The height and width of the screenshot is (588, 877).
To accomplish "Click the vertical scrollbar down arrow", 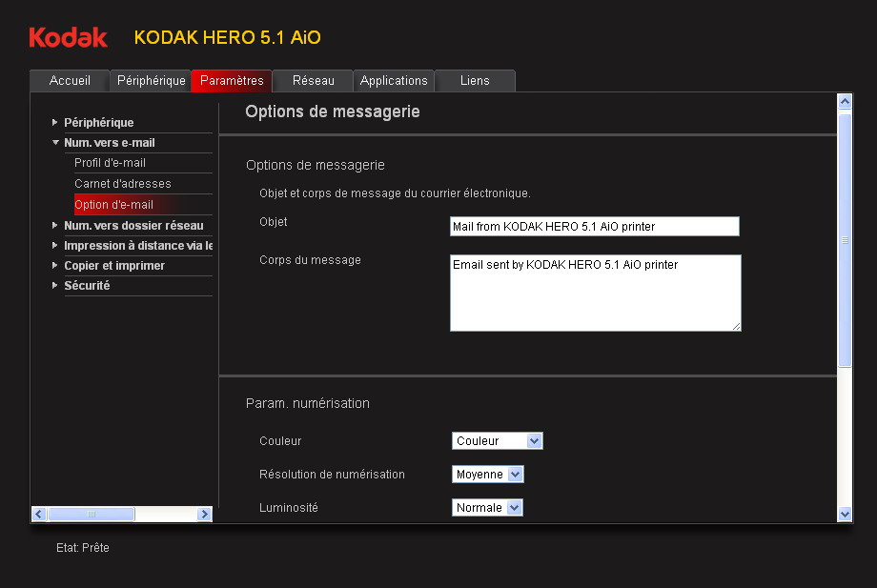I will pyautogui.click(x=845, y=514).
